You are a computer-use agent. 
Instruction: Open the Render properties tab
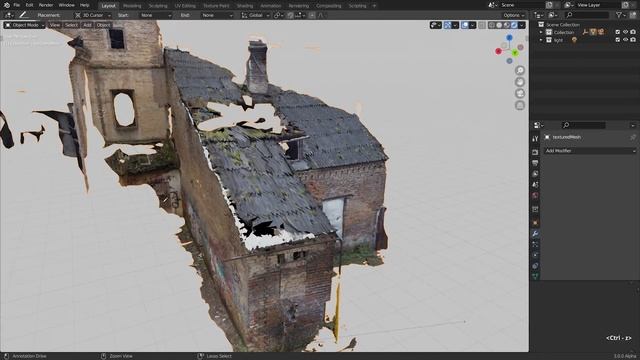(x=535, y=152)
